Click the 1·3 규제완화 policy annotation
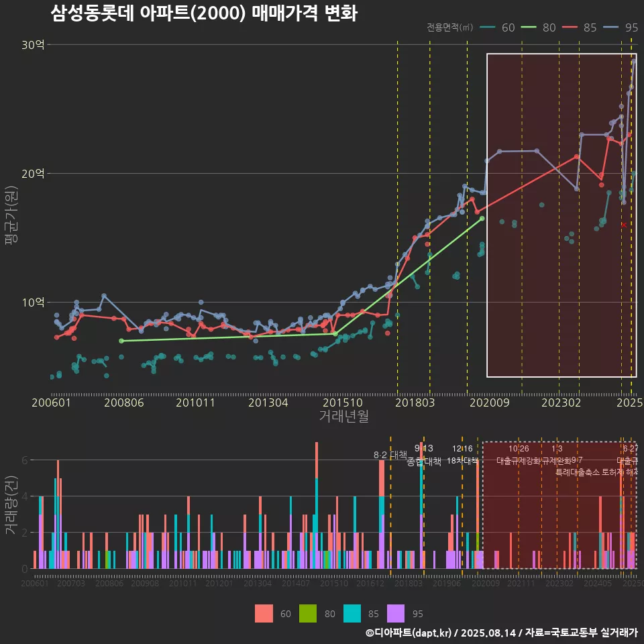This screenshot has height=644, width=644. [x=557, y=455]
